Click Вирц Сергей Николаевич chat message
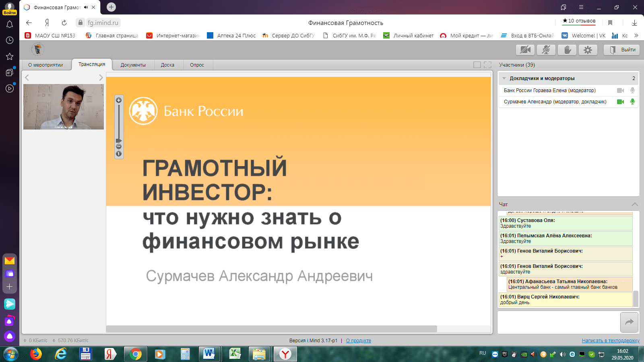Screen dimensions: 644x362 click(x=566, y=300)
